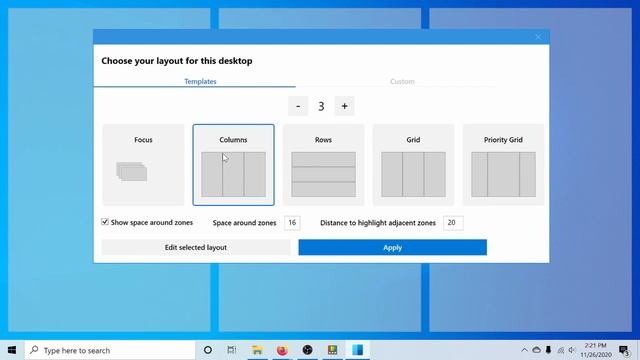Toggle Show space around zones checkbox
Viewport: 640px width, 360px height.
[105, 222]
